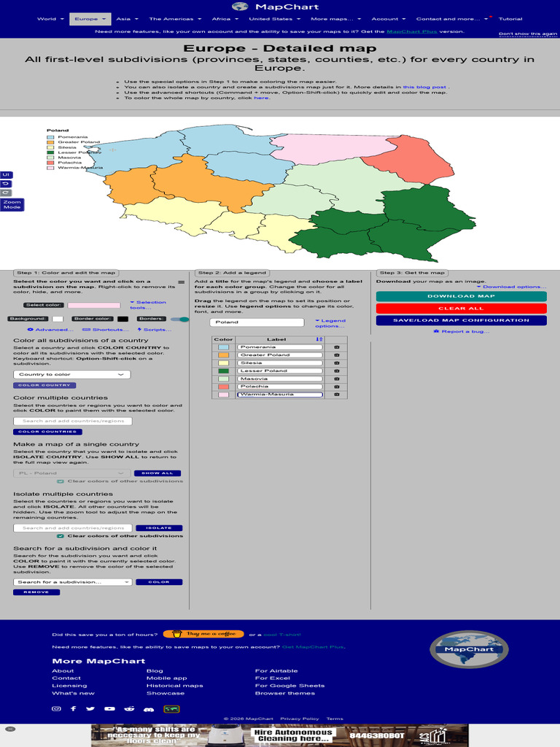Screen dimensions: 560x747
Task: Delete the Warmia-Masuria legend row trash icon
Action: point(337,395)
